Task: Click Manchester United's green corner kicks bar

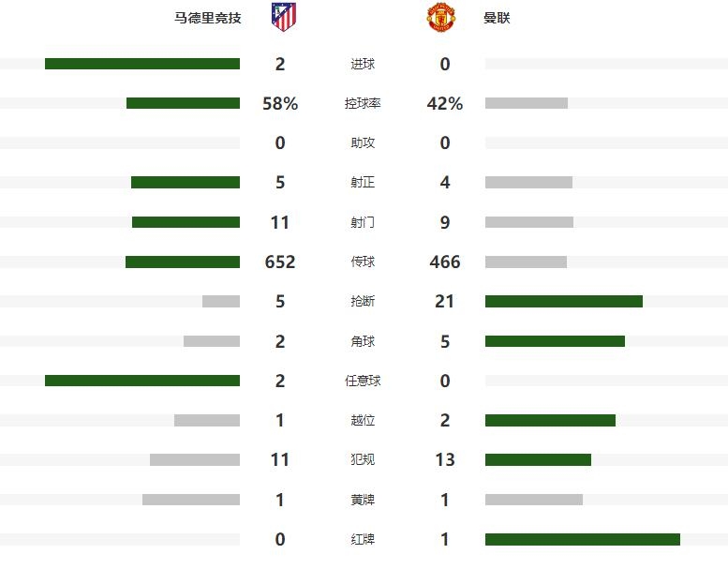Action: point(555,341)
